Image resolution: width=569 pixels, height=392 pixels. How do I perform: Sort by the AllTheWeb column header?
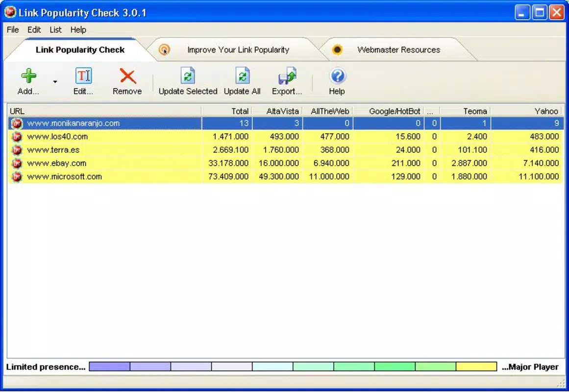tap(328, 111)
